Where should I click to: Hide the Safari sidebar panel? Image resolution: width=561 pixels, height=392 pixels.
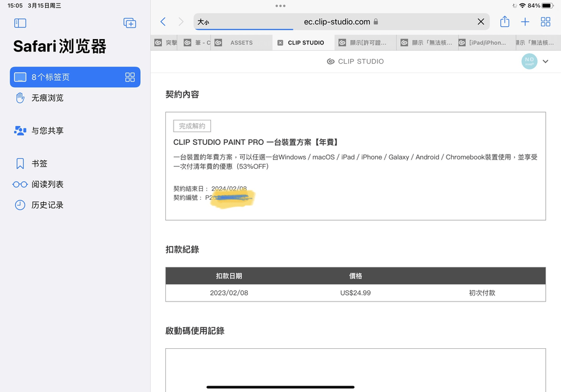point(20,23)
